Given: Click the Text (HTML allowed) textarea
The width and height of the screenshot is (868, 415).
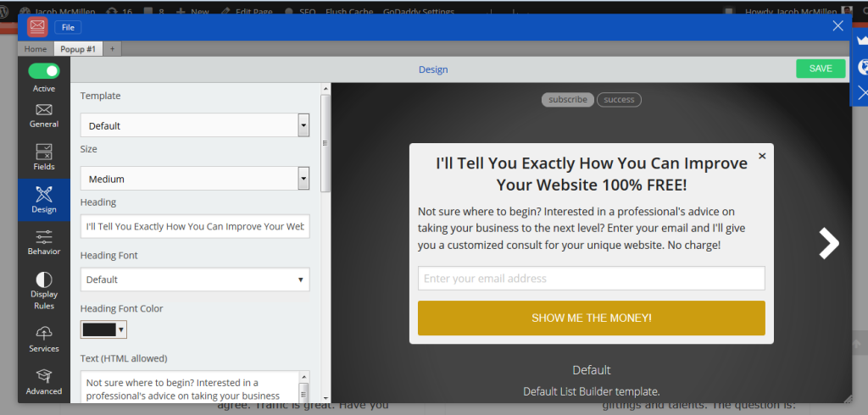Looking at the screenshot, I should point(191,387).
